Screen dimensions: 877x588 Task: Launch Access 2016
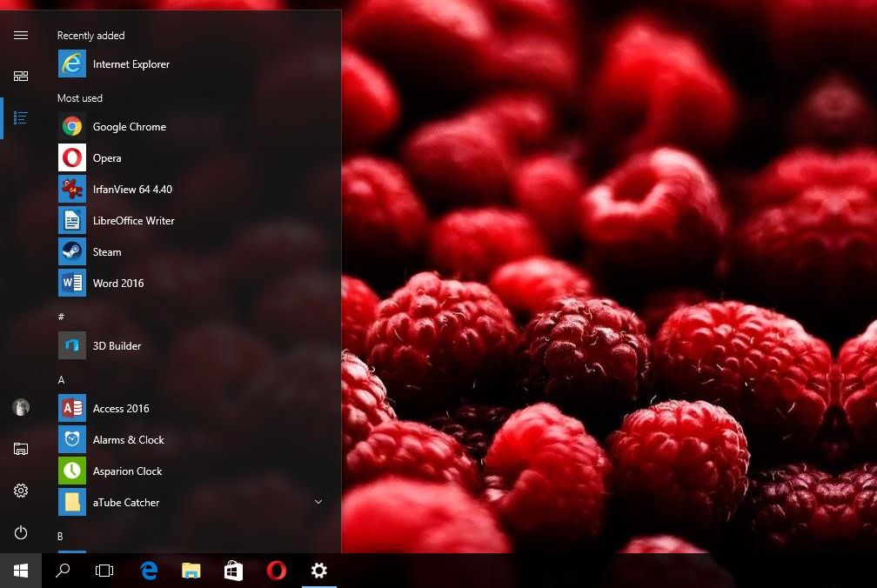[121, 408]
